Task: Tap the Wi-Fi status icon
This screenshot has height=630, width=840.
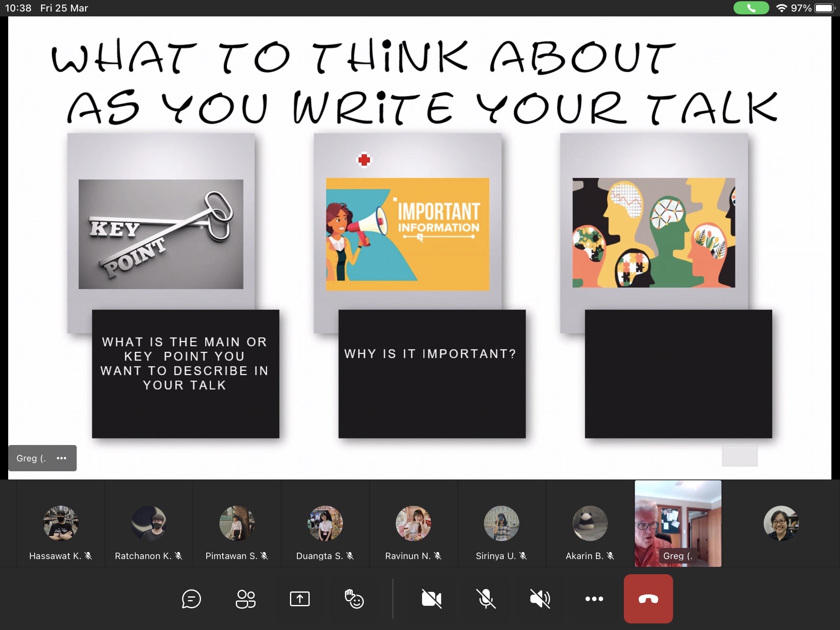Action: tap(782, 8)
